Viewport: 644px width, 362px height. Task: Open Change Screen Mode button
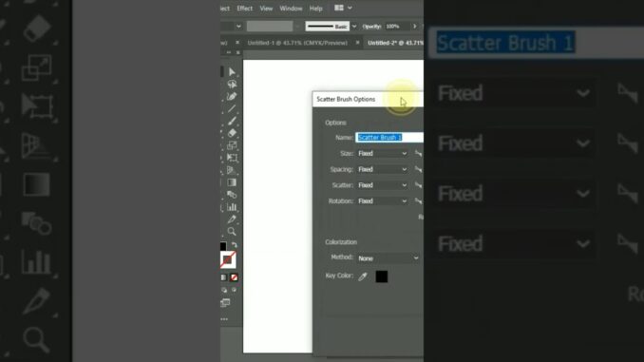225,303
